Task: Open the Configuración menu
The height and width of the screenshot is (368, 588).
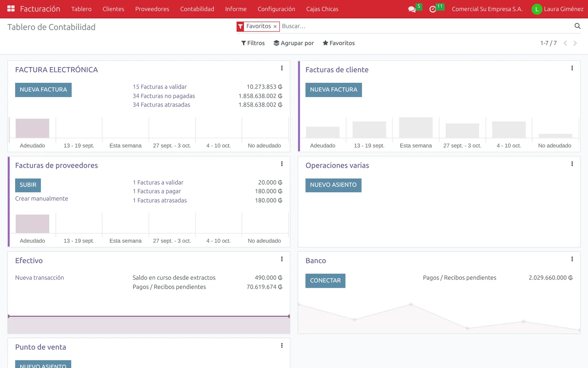Action: pyautogui.click(x=276, y=9)
